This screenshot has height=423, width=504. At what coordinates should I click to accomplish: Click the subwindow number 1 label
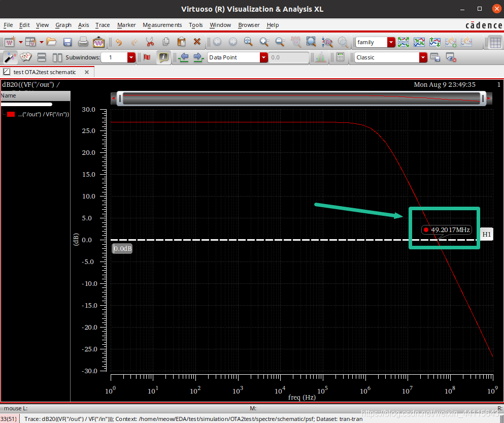[x=499, y=85]
